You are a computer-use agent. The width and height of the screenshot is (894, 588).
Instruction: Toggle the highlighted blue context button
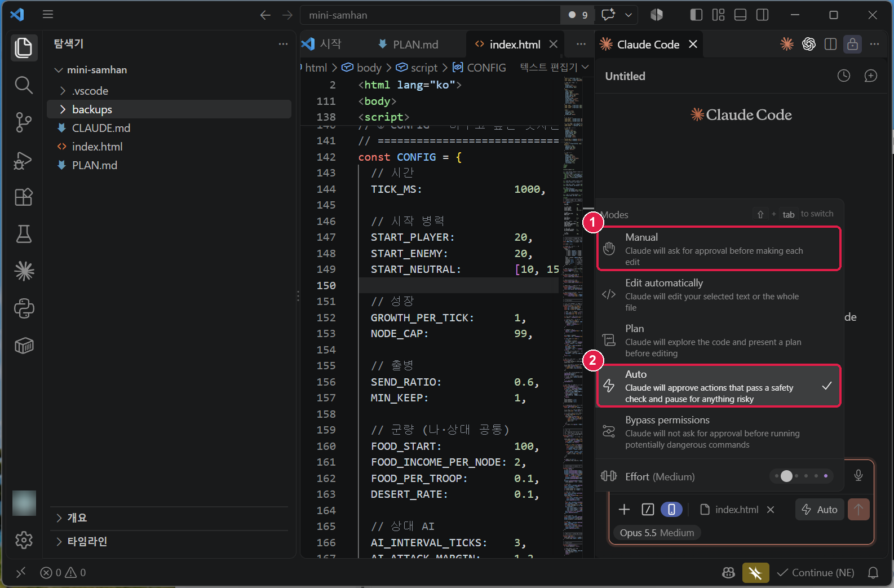coord(671,510)
